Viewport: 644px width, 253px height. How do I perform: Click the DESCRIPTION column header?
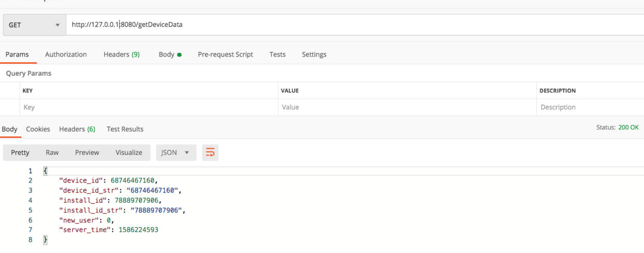(558, 91)
